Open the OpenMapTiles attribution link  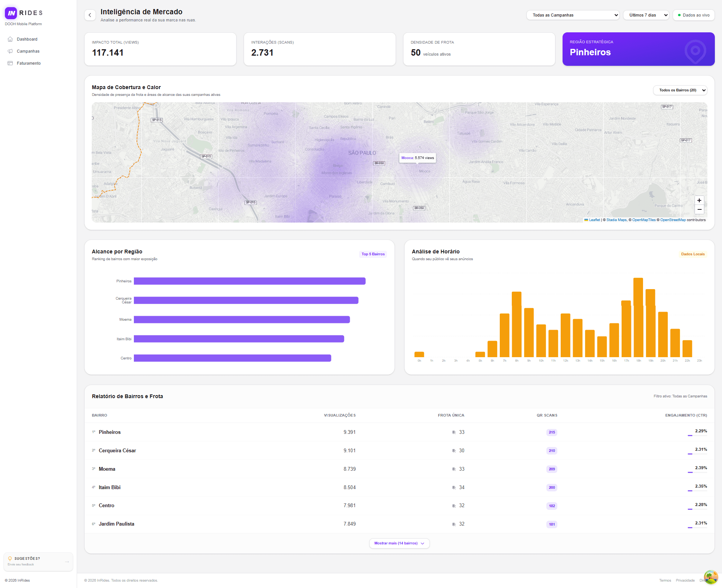point(644,220)
